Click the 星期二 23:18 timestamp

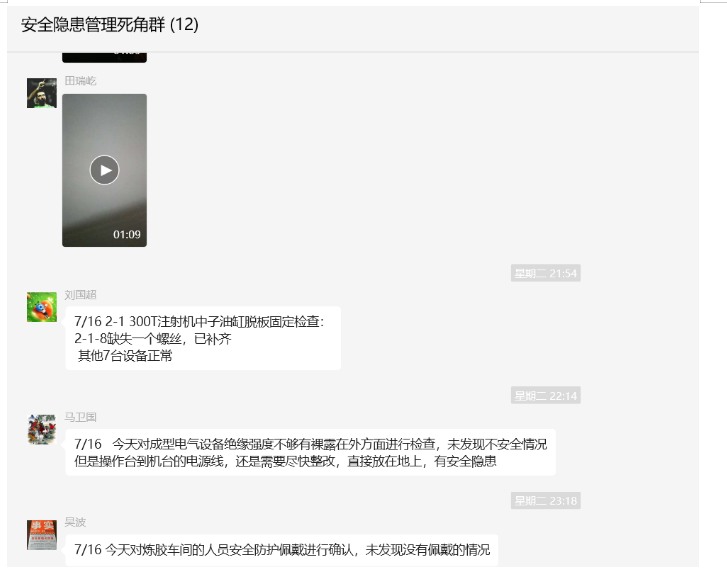tap(546, 501)
